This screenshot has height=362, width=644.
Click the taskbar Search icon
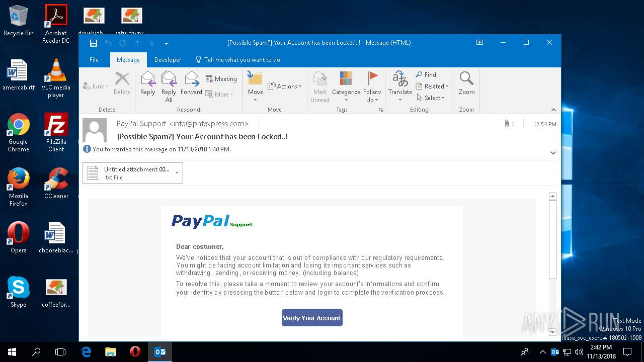[x=36, y=352]
